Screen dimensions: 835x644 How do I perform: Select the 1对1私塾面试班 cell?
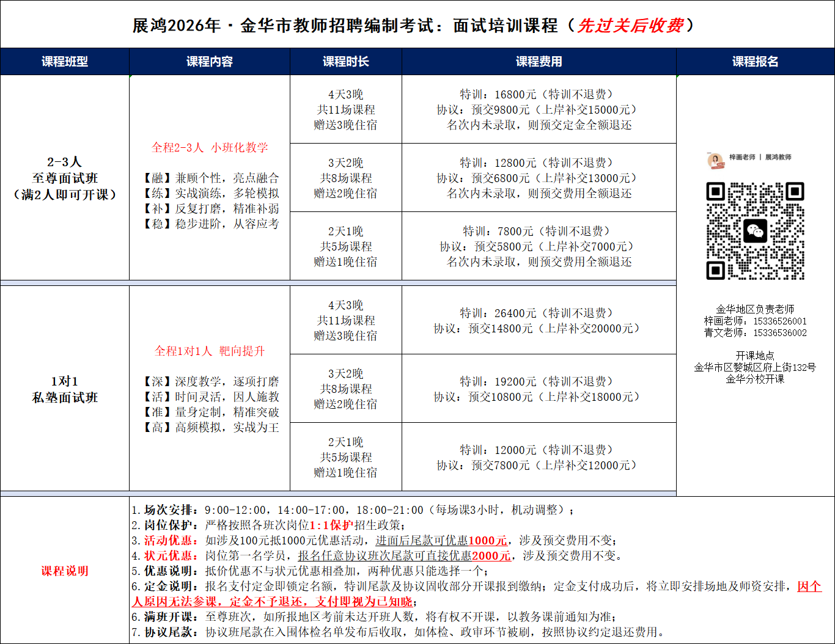(65, 389)
